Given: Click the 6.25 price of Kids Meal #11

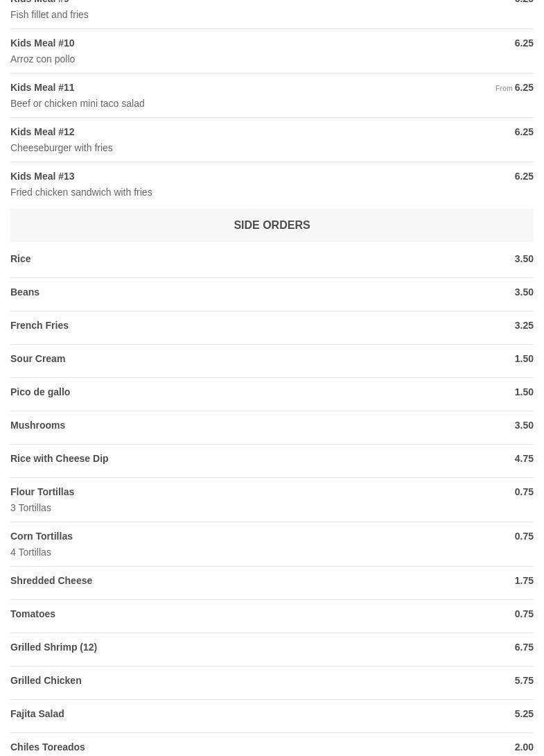Looking at the screenshot, I should pos(524,88).
